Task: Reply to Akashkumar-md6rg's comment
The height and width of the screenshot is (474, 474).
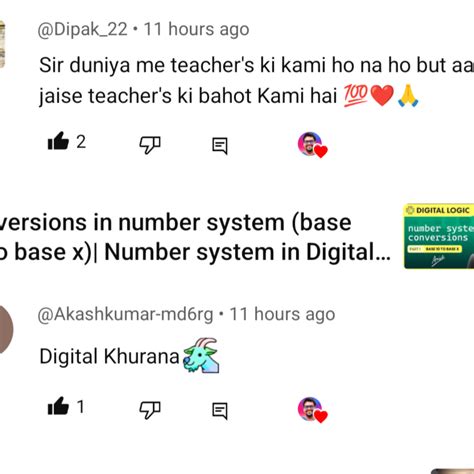Action: tap(220, 411)
